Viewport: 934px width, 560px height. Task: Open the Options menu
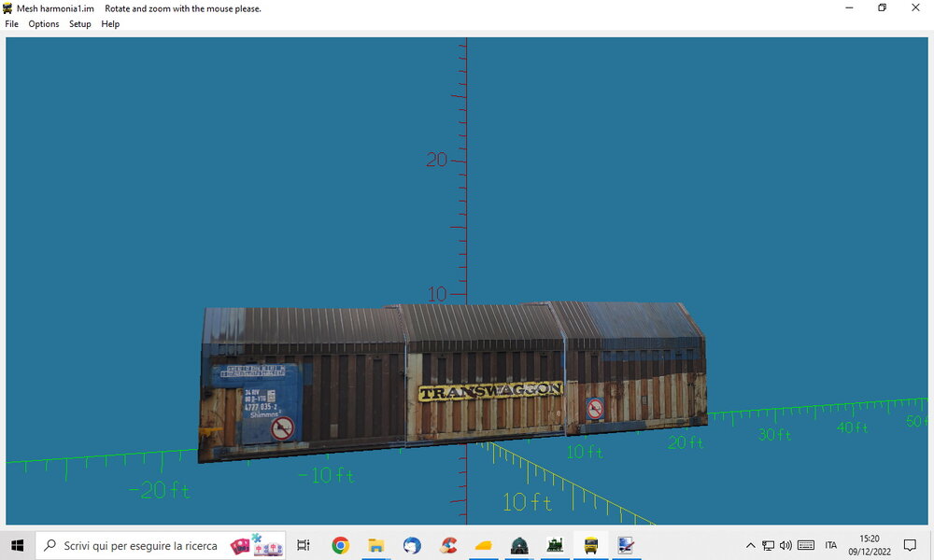pos(44,24)
